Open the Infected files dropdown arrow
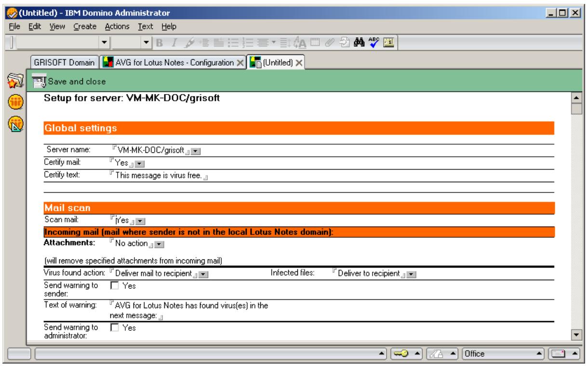Viewport: 588px width, 366px height. (x=412, y=274)
